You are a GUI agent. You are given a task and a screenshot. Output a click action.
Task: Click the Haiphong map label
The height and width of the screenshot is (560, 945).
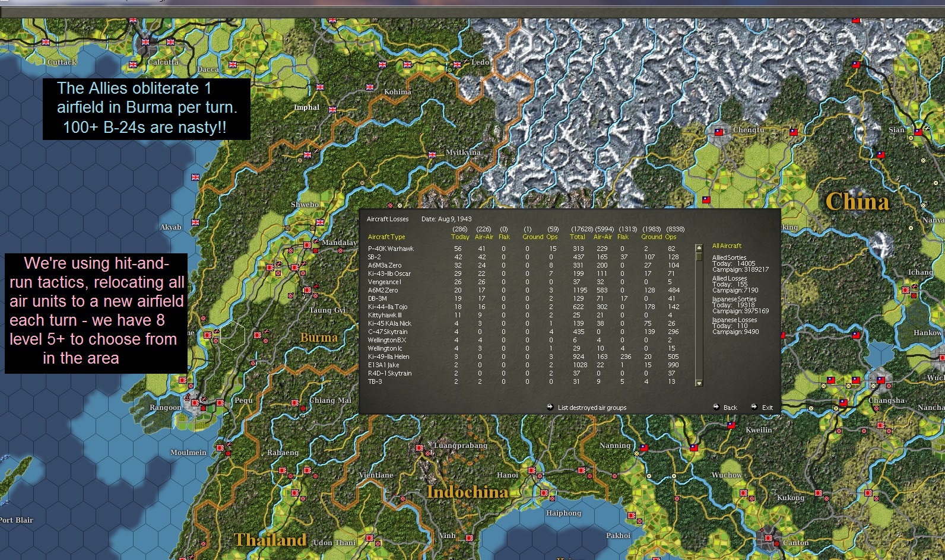pos(564,513)
